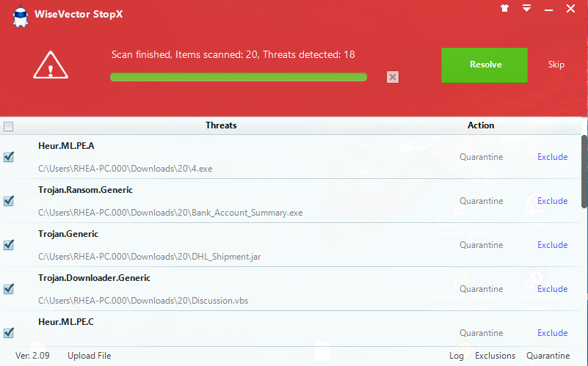Uncheck the Heur.ML.PE.A threat checkbox
This screenshot has width=588, height=366.
(9, 156)
